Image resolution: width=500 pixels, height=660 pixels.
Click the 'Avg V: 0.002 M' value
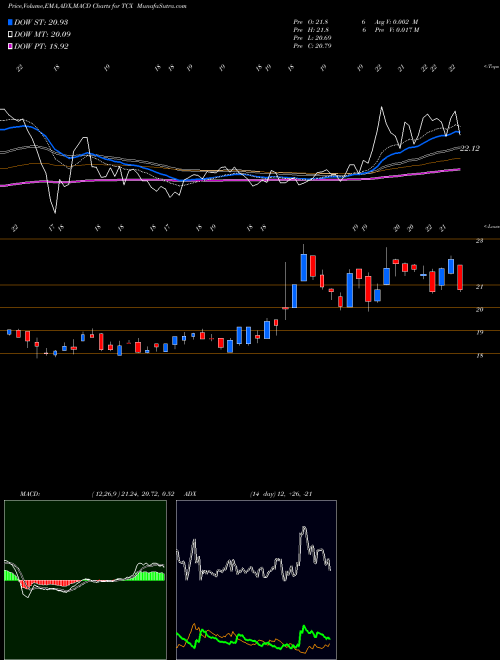tap(396, 22)
